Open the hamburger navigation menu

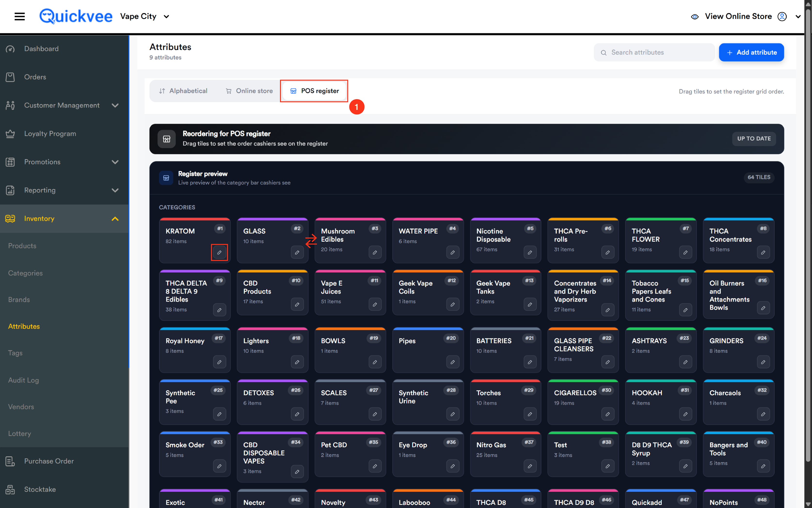tap(19, 16)
